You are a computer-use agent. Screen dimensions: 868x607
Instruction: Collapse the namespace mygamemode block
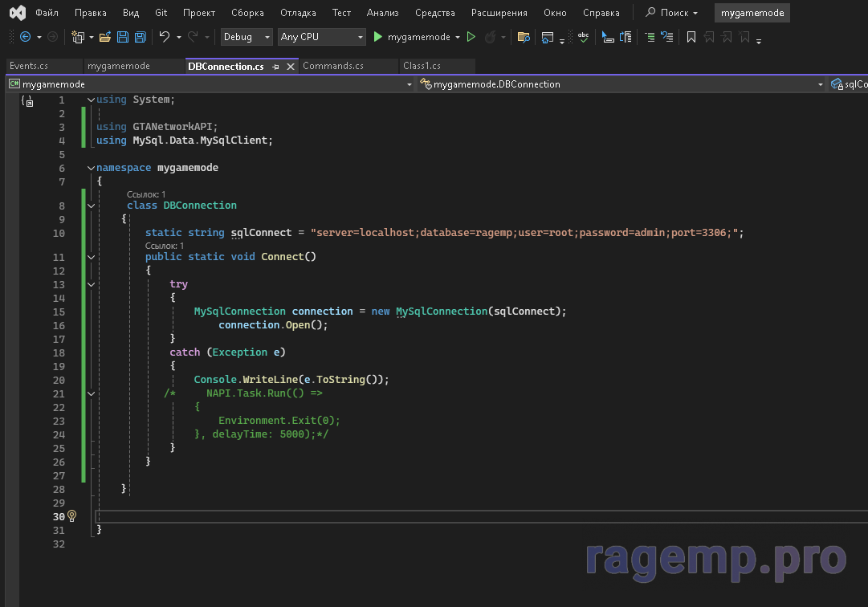[91, 168]
